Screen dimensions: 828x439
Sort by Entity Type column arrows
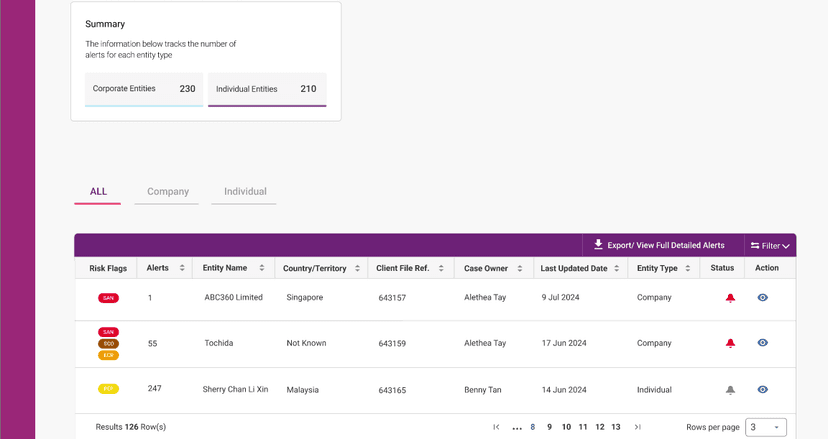[688, 268]
